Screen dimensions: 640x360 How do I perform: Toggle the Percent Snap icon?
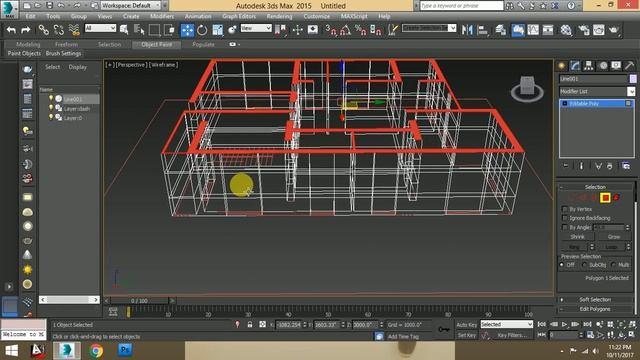[360, 30]
